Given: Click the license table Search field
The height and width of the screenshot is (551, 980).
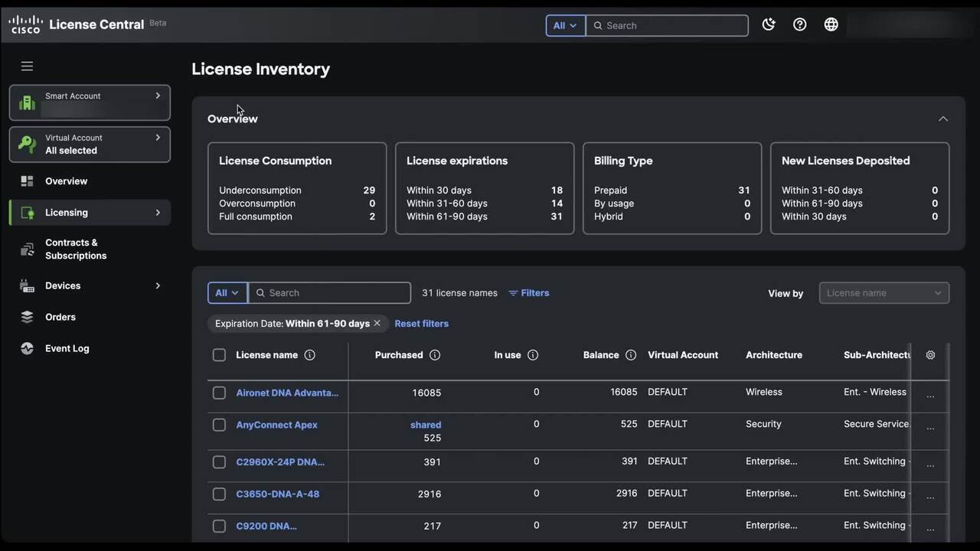Looking at the screenshot, I should tap(330, 293).
